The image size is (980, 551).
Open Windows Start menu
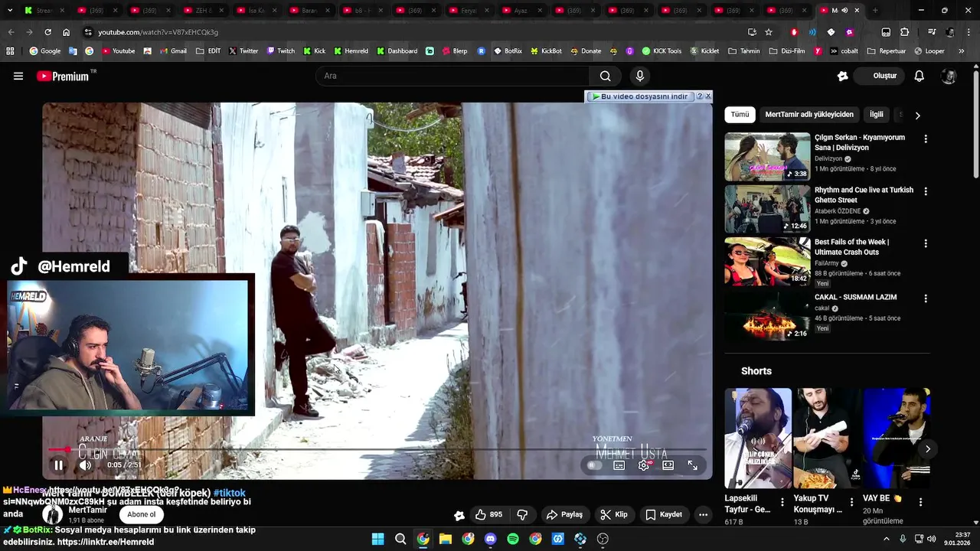(377, 539)
